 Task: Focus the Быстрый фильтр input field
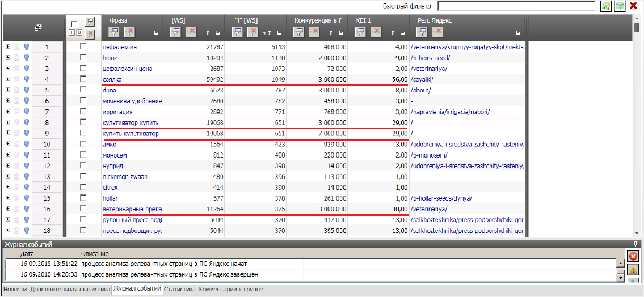[x=516, y=6]
